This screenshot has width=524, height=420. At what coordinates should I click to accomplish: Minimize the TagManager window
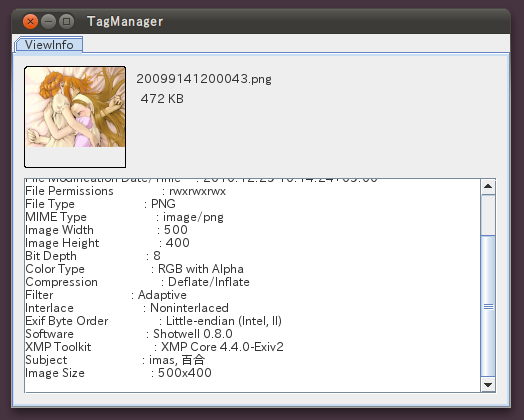coord(48,22)
